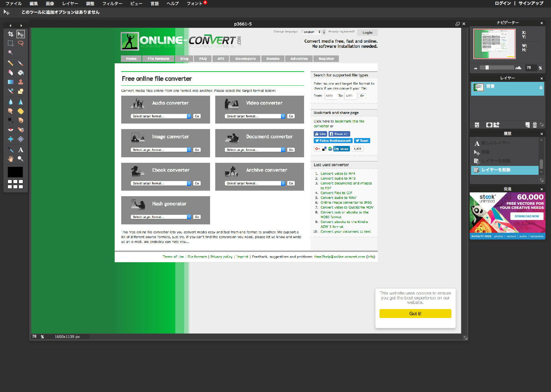Viewport: 551px width, 392px height.
Task: Select the Red Eye Reduction tool
Action: [x=11, y=130]
